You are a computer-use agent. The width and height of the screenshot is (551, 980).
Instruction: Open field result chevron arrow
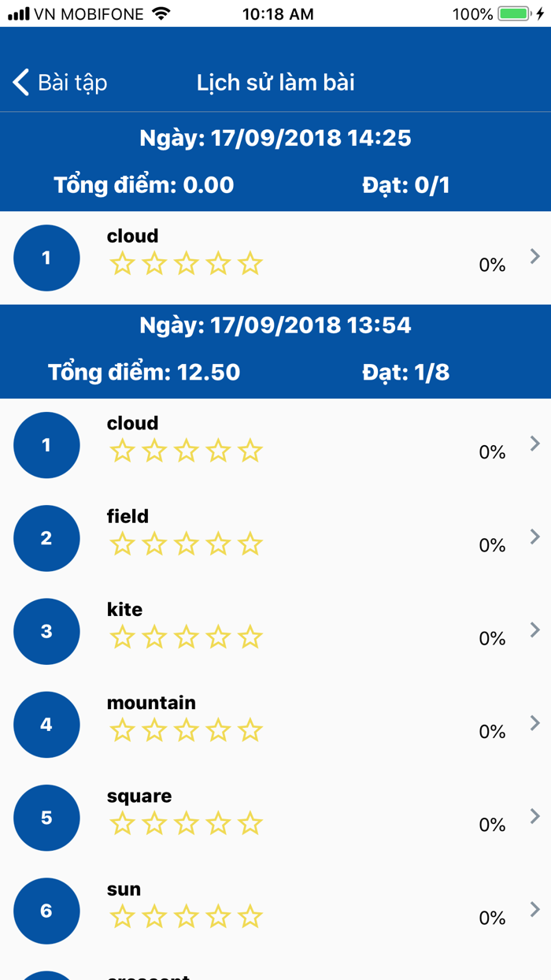tap(534, 536)
